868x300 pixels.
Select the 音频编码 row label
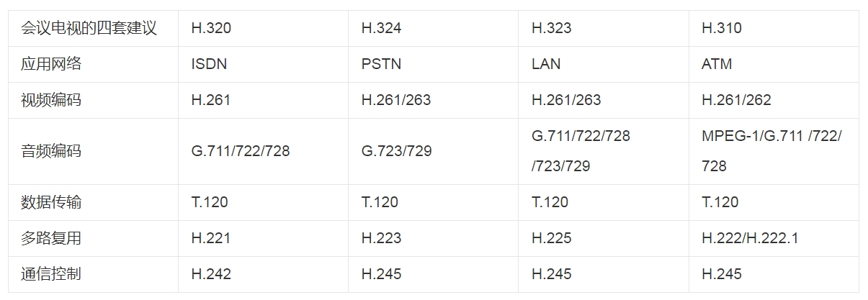[51, 151]
